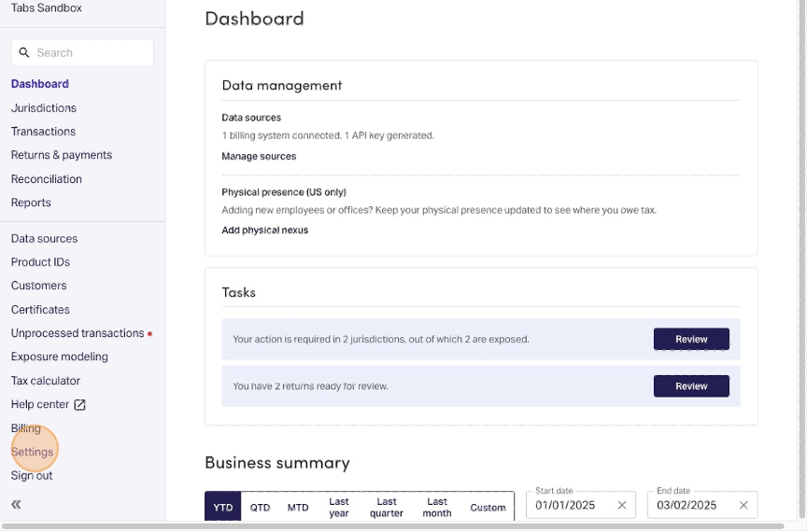Switch to MTD date range

298,507
